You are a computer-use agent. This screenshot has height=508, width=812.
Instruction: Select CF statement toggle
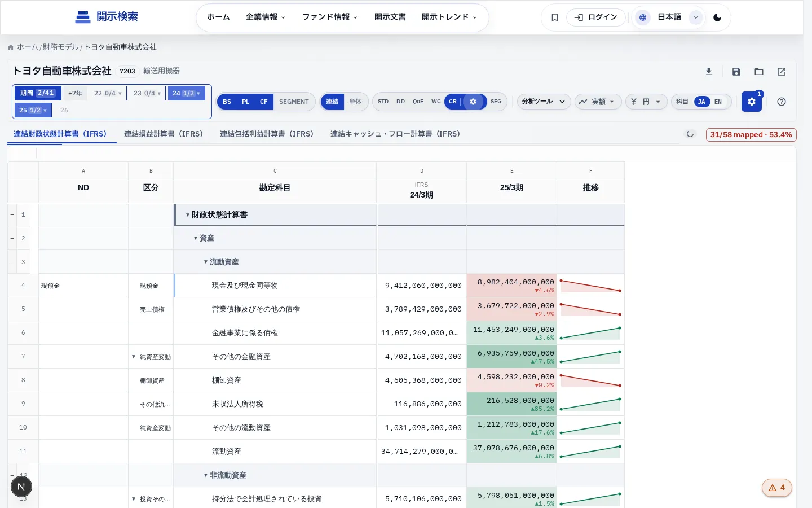264,102
